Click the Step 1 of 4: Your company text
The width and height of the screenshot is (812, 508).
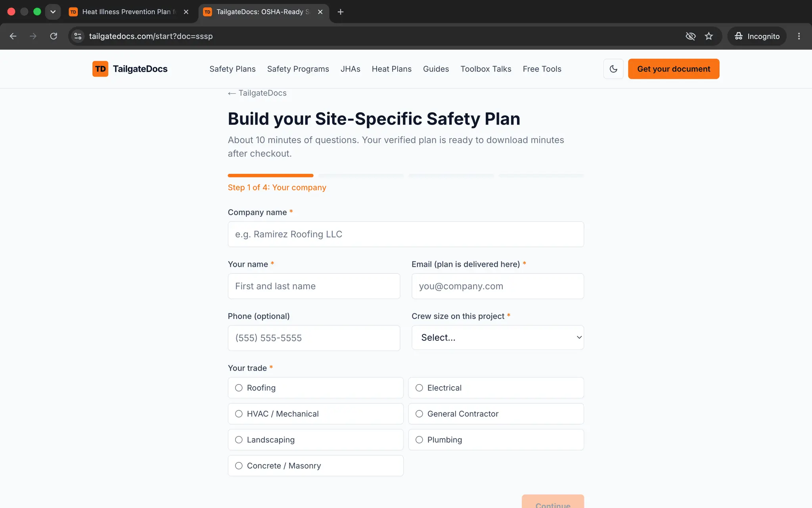click(x=277, y=187)
